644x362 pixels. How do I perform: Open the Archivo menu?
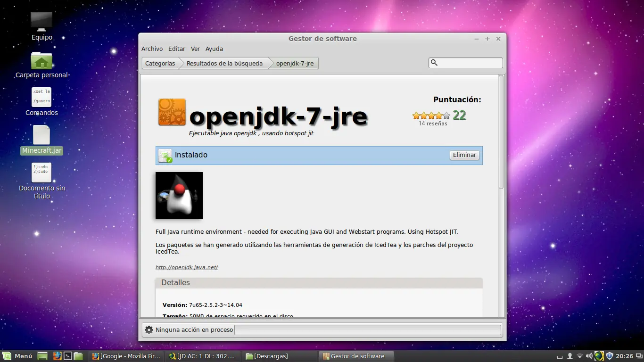[x=152, y=49]
